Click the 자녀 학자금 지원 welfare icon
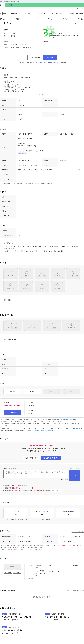The height and width of the screenshot is (644, 84). pyautogui.click(x=73, y=274)
